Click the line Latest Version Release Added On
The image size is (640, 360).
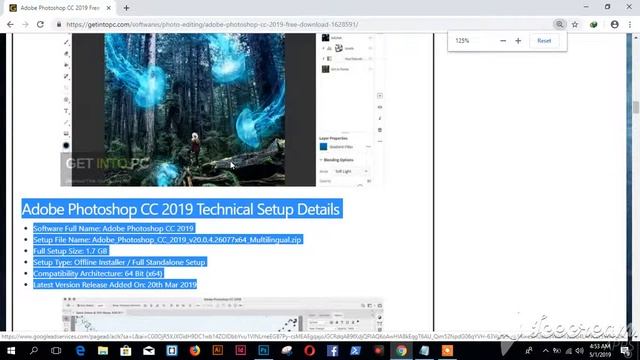[x=115, y=284]
